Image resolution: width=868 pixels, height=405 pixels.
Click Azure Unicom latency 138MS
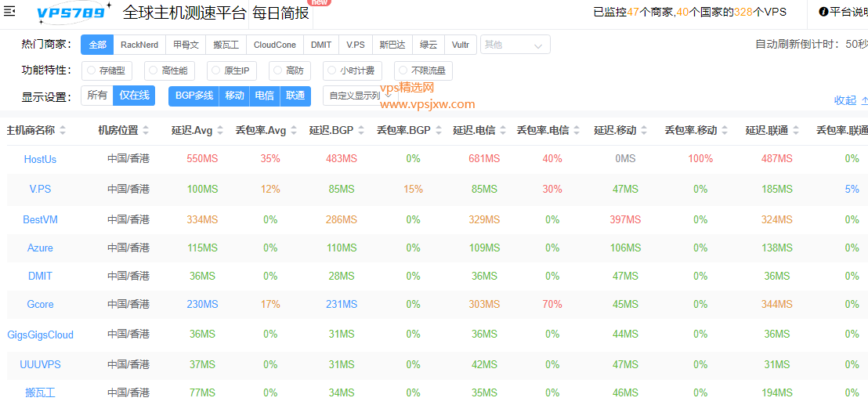tap(776, 248)
